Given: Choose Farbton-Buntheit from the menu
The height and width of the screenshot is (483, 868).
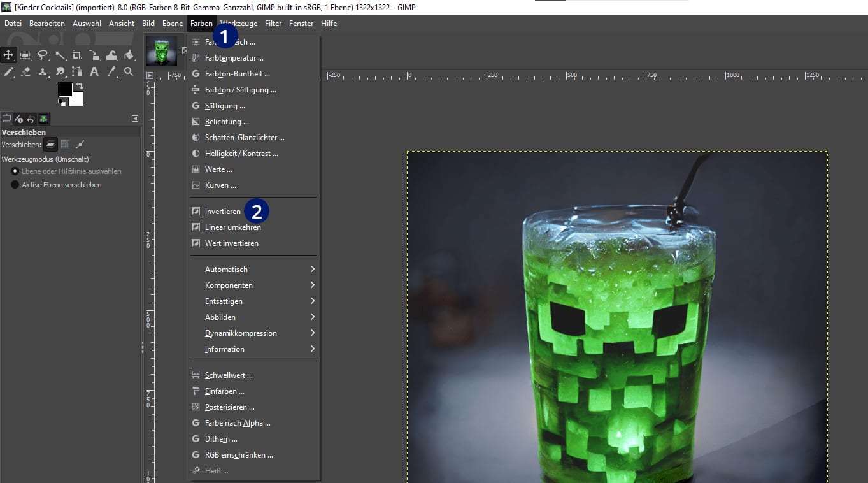Looking at the screenshot, I should pyautogui.click(x=253, y=74).
